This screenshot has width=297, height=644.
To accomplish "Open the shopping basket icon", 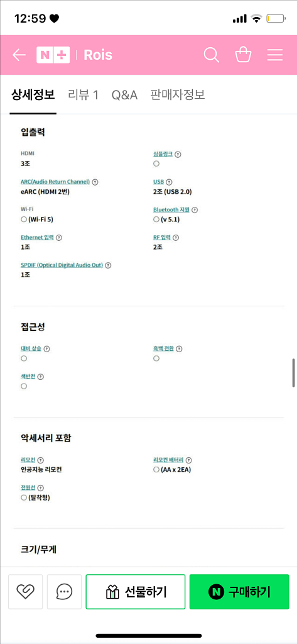I will 243,55.
